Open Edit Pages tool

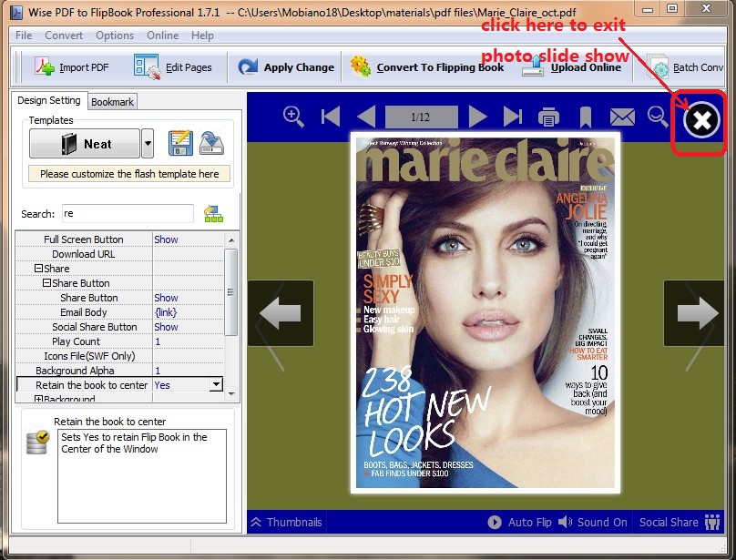pyautogui.click(x=173, y=67)
